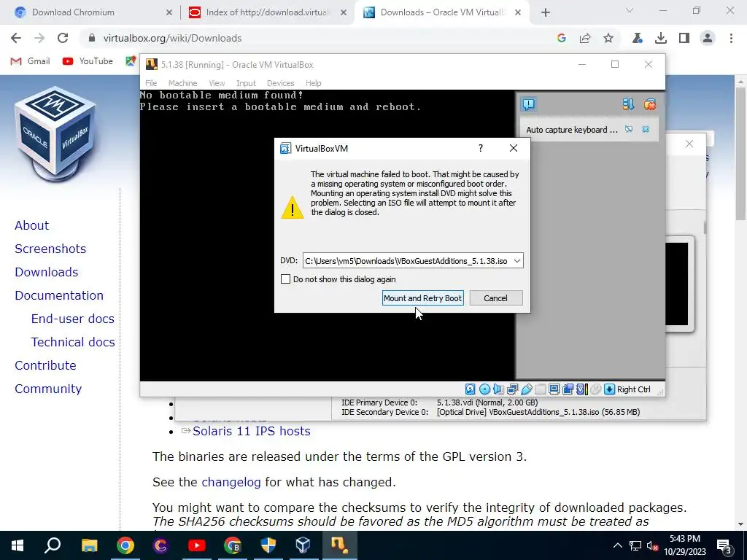Reload the page in Chrome
The image size is (747, 560).
[x=63, y=38]
